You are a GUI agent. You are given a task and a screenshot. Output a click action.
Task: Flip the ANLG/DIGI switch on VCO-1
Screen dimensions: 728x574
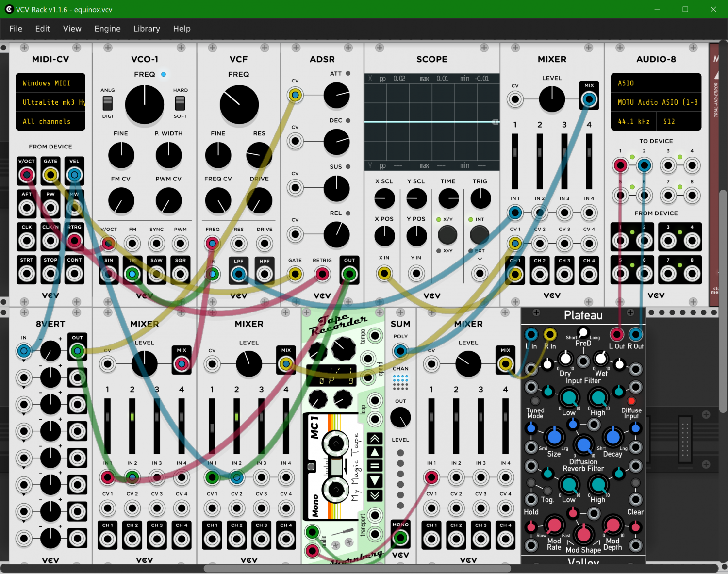pyautogui.click(x=108, y=103)
